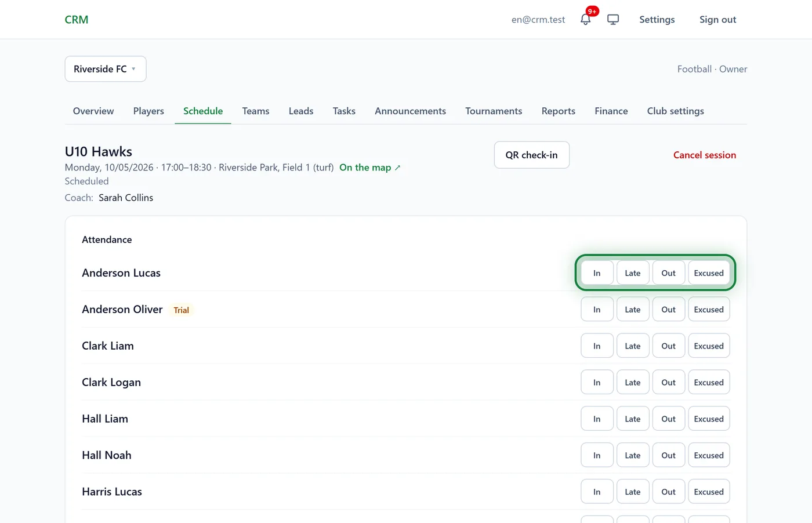812x523 pixels.
Task: Click the Trial badge beside Anderson Oliver
Action: 182,310
